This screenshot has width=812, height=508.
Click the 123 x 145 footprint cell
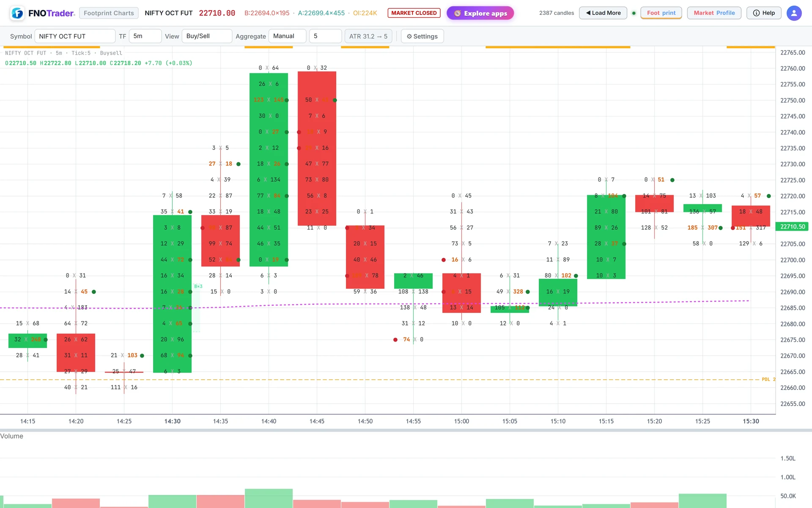(269, 100)
